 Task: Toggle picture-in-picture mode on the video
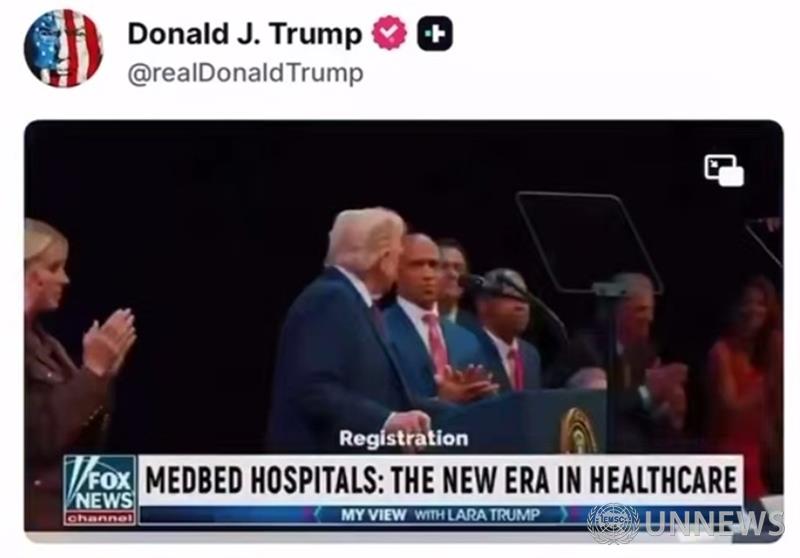pos(724,170)
